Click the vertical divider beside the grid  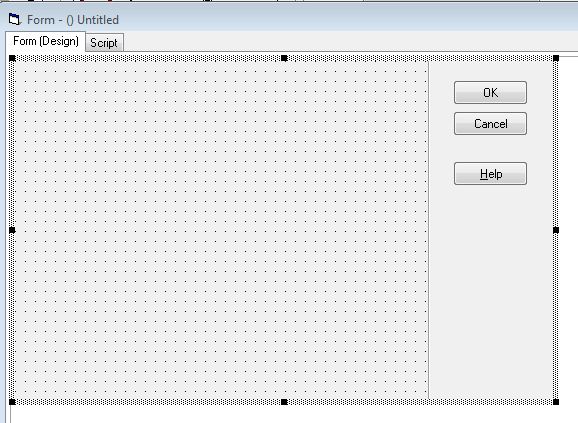(428, 230)
